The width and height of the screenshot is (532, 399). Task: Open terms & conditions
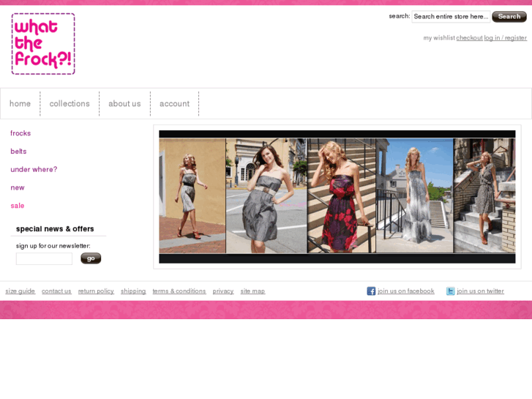pos(179,291)
